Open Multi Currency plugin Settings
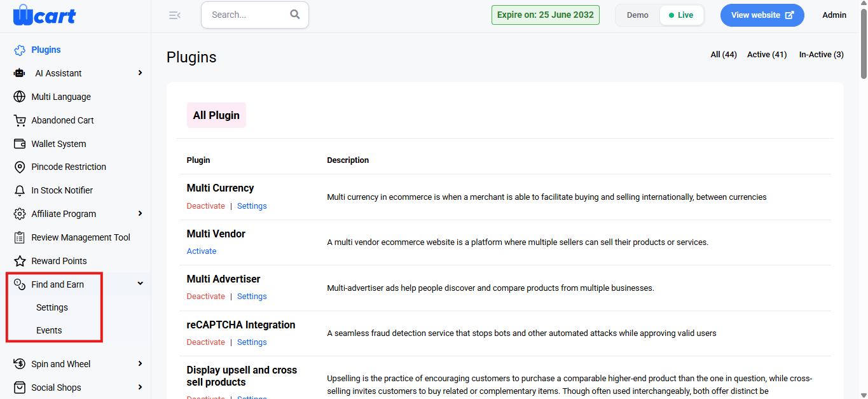868x399 pixels. click(252, 206)
